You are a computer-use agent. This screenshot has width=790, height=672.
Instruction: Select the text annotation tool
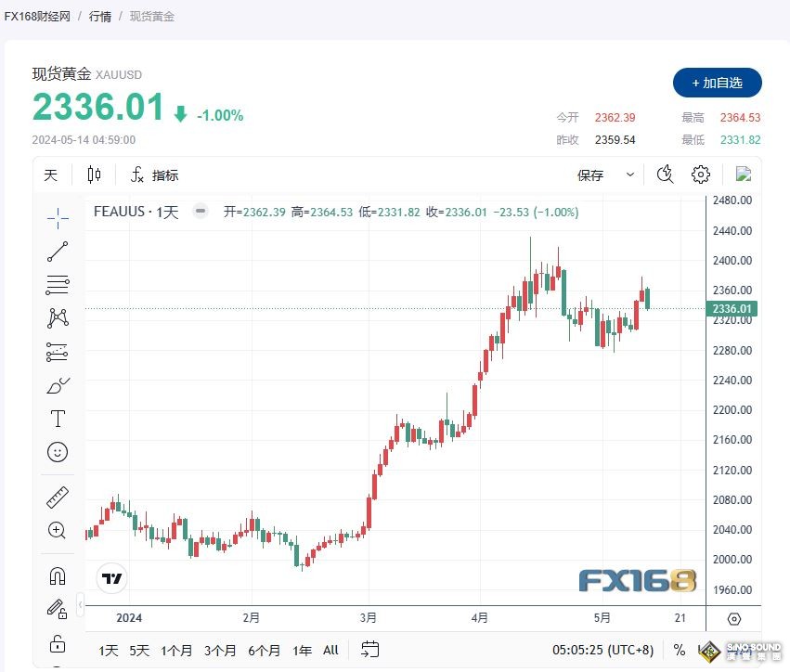[x=57, y=419]
